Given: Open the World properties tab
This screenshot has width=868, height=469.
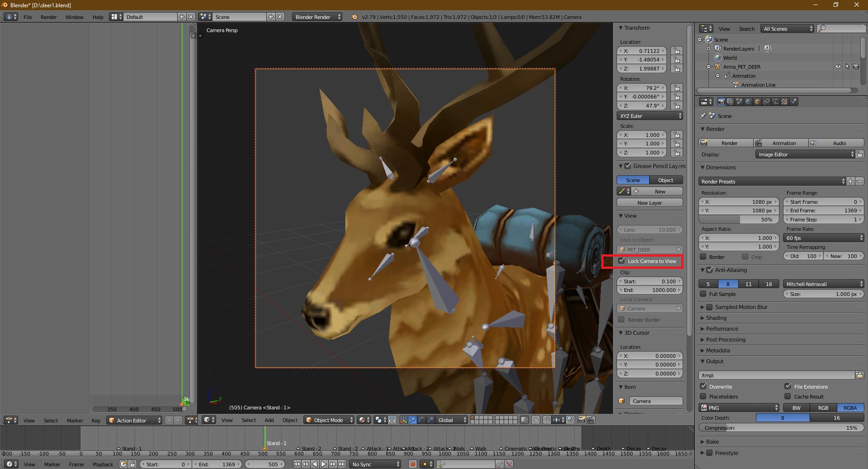Looking at the screenshot, I should pos(748,102).
